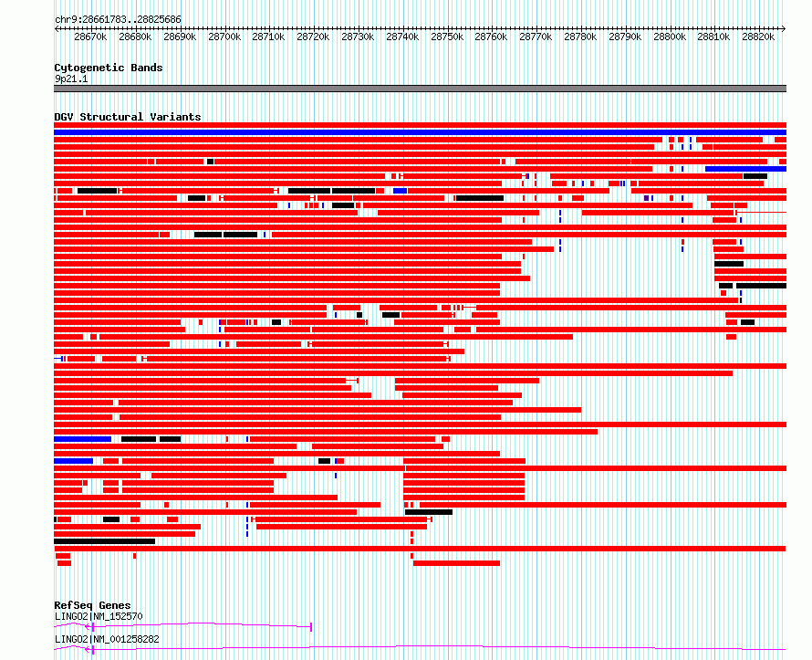The image size is (812, 660).
Task: Open the Cytogenetic Bands track title
Action: point(109,68)
